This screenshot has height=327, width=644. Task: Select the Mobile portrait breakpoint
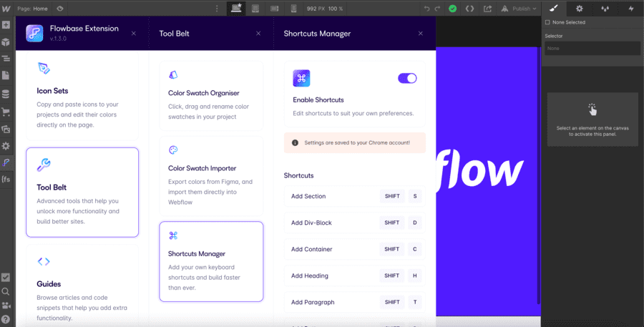click(293, 8)
